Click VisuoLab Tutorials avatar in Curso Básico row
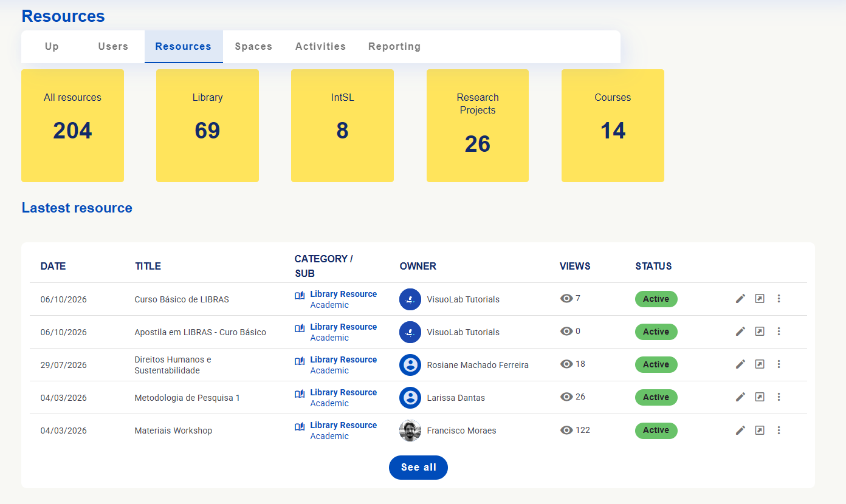 [410, 299]
